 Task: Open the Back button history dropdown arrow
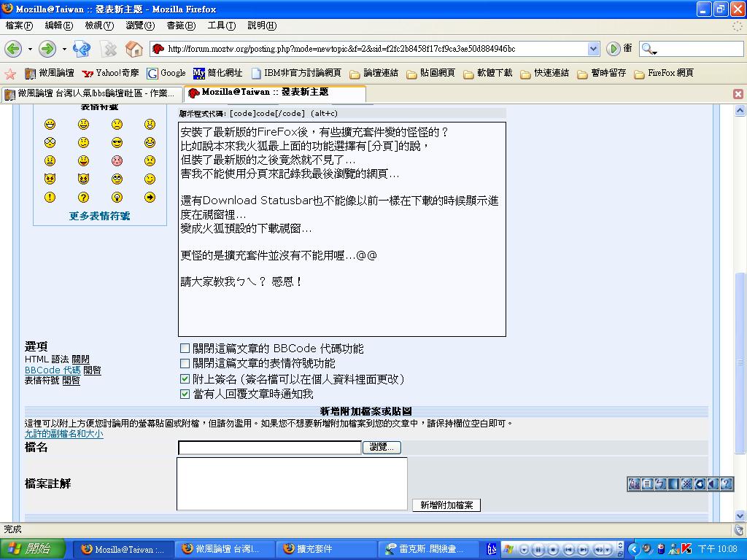click(x=30, y=49)
